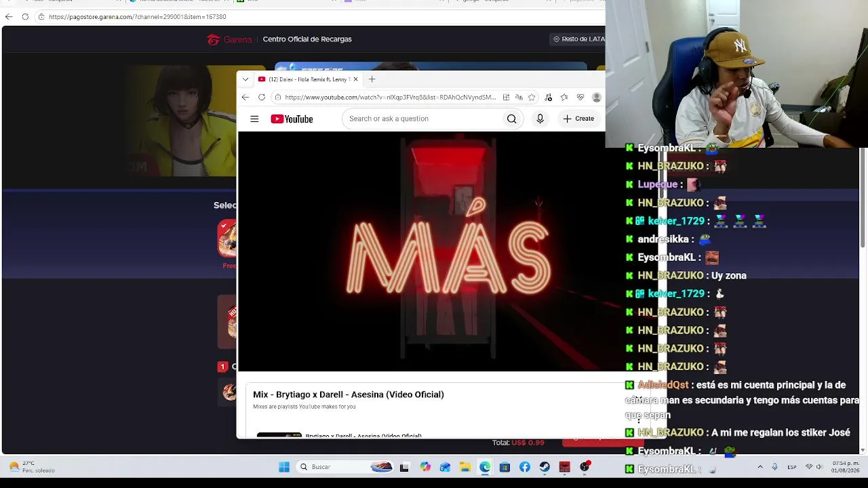Click the YouTube search magnifier button
Image resolution: width=868 pixels, height=488 pixels.
pos(511,119)
